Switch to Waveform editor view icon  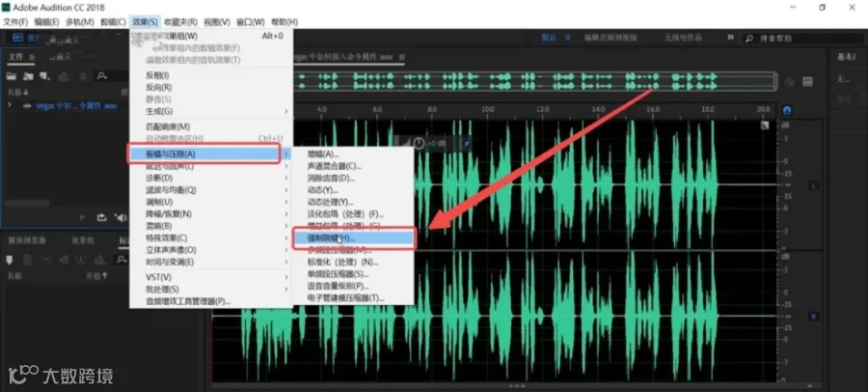tap(17, 37)
